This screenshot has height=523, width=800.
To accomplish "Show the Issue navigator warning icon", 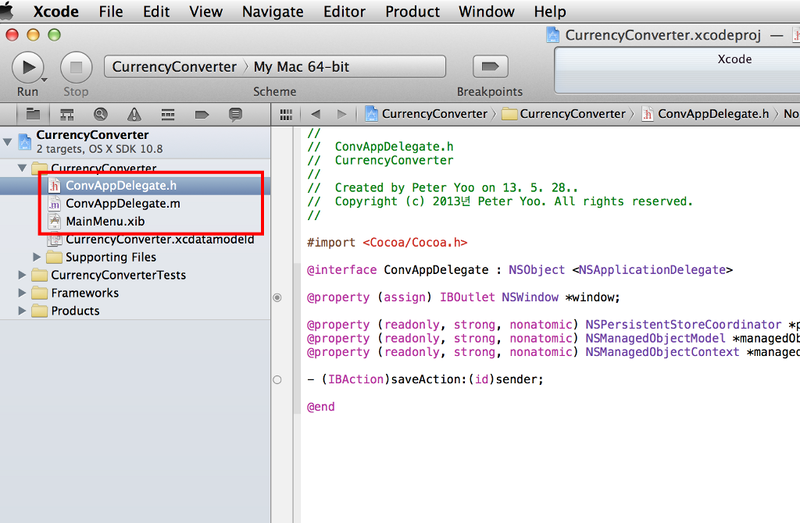I will tap(134, 114).
